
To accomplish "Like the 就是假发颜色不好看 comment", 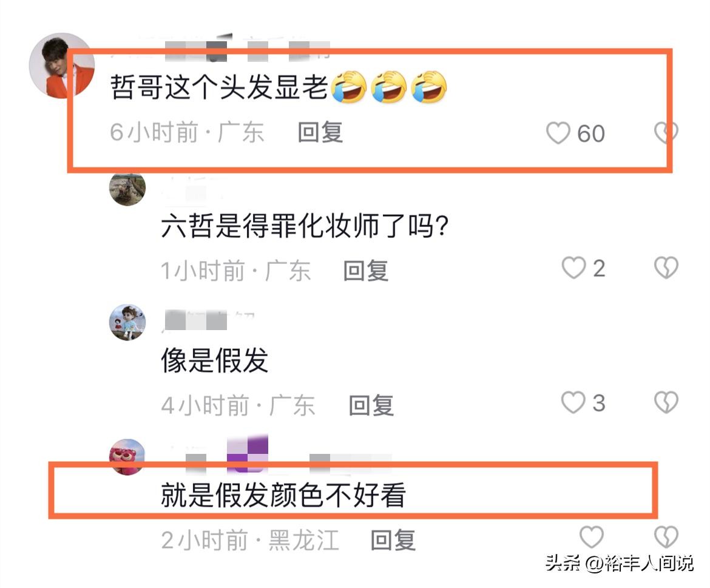I will pyautogui.click(x=592, y=537).
